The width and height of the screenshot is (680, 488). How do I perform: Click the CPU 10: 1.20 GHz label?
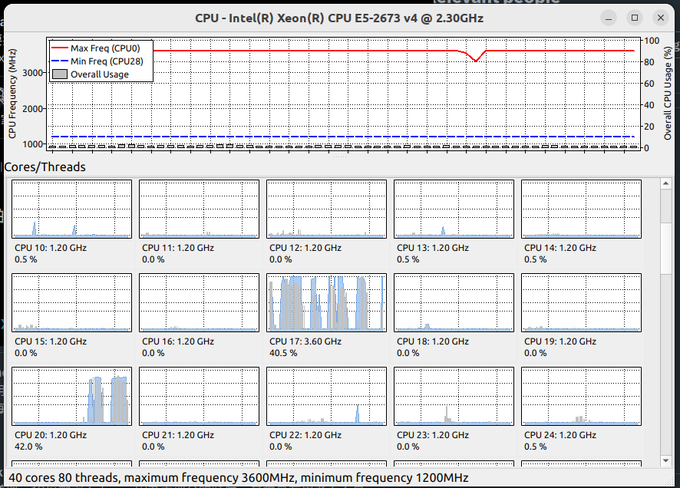pyautogui.click(x=51, y=248)
